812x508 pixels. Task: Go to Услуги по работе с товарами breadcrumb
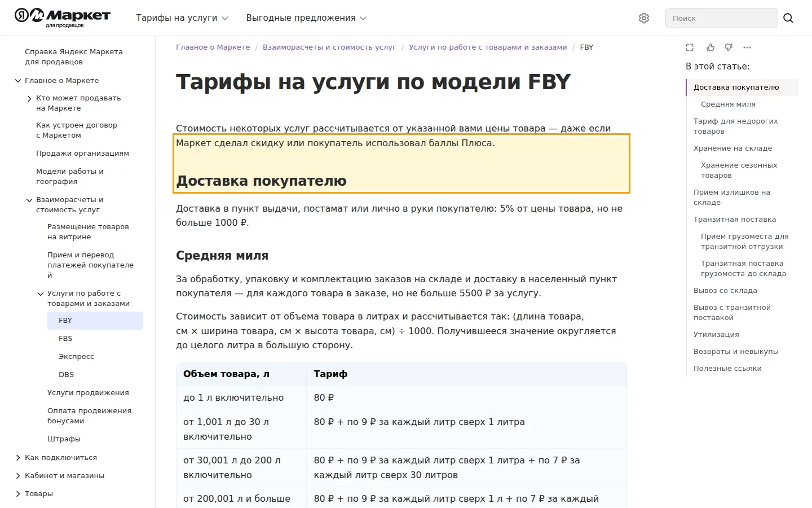488,47
